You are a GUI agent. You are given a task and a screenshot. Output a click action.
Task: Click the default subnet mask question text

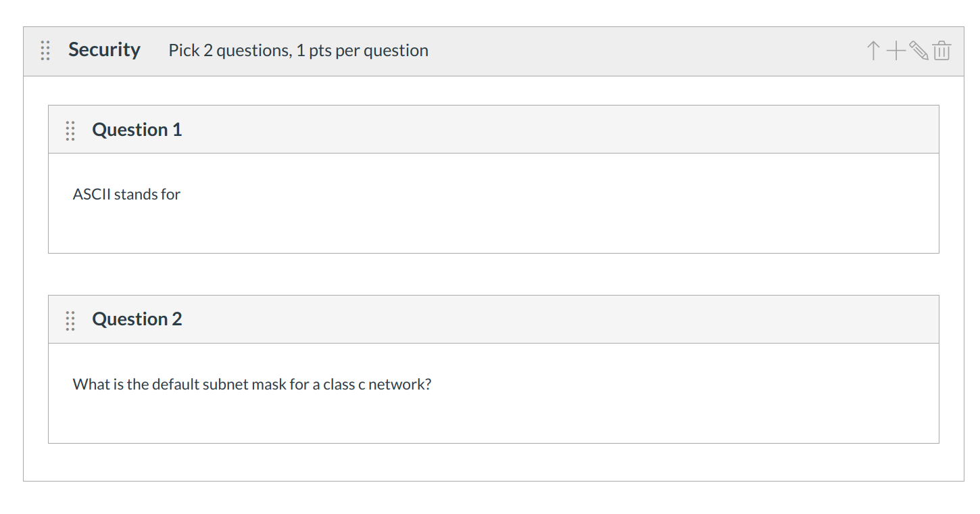coord(251,385)
